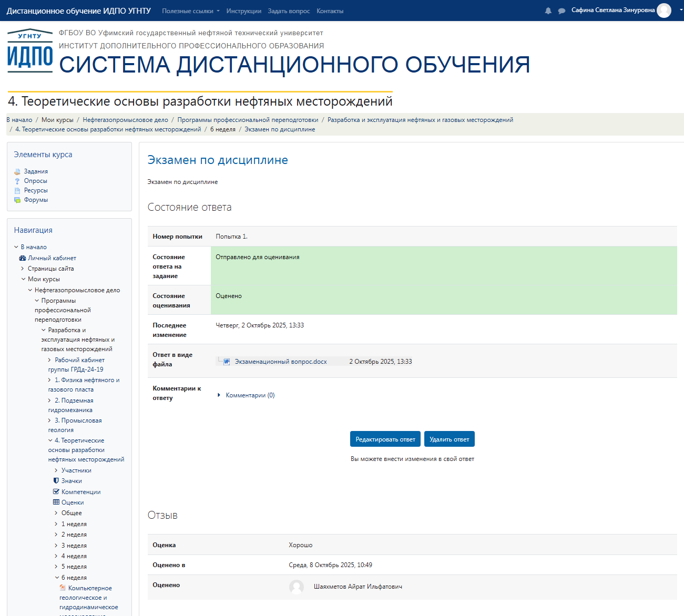Expand the 1 неделя tree item
This screenshot has height=616, width=684.
(x=56, y=523)
